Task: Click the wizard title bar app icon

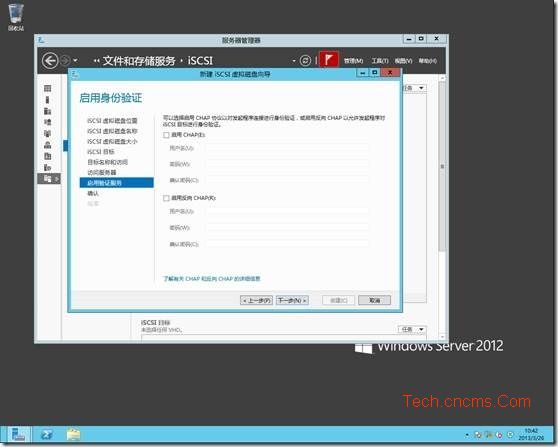Action: [75, 74]
